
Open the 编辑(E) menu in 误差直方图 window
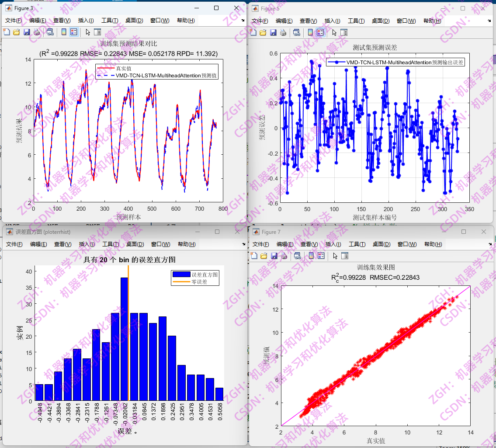point(38,244)
